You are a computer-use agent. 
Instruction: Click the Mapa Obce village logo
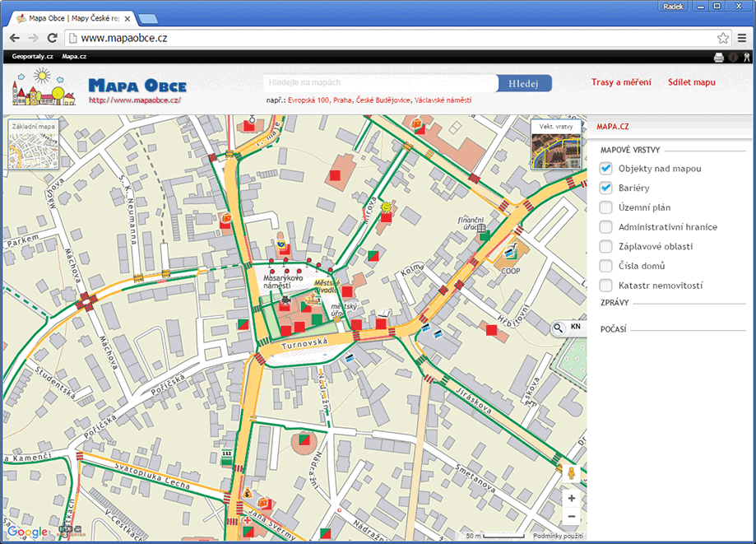44,86
